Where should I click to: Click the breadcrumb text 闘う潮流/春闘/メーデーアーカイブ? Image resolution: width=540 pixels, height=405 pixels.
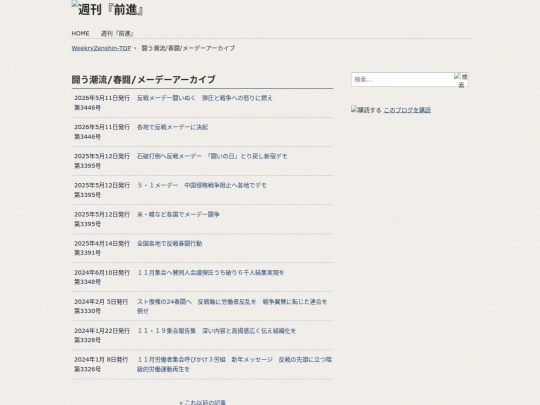(188, 48)
